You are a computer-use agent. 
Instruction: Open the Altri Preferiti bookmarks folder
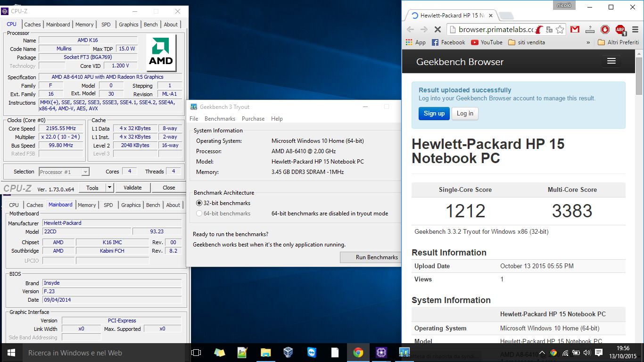pyautogui.click(x=618, y=42)
